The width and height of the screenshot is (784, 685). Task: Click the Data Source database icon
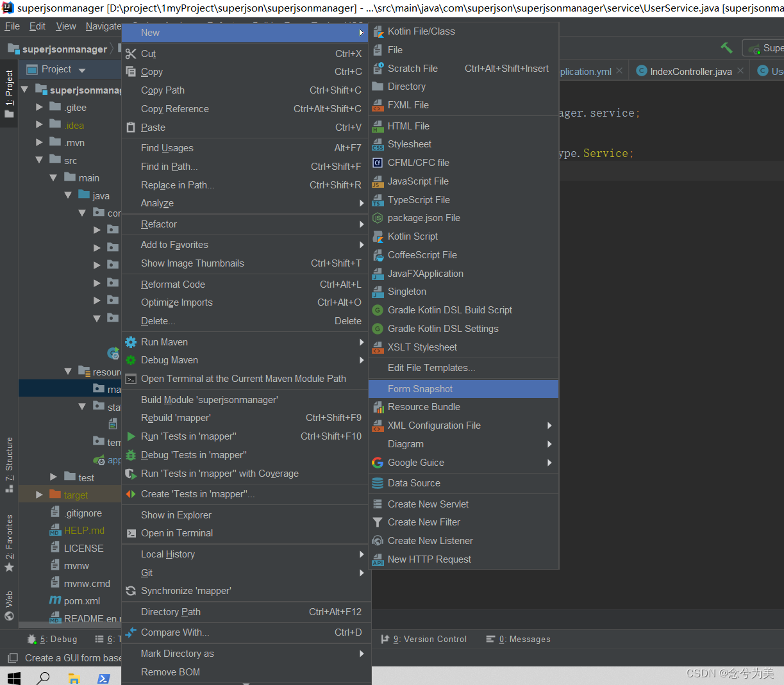click(378, 483)
